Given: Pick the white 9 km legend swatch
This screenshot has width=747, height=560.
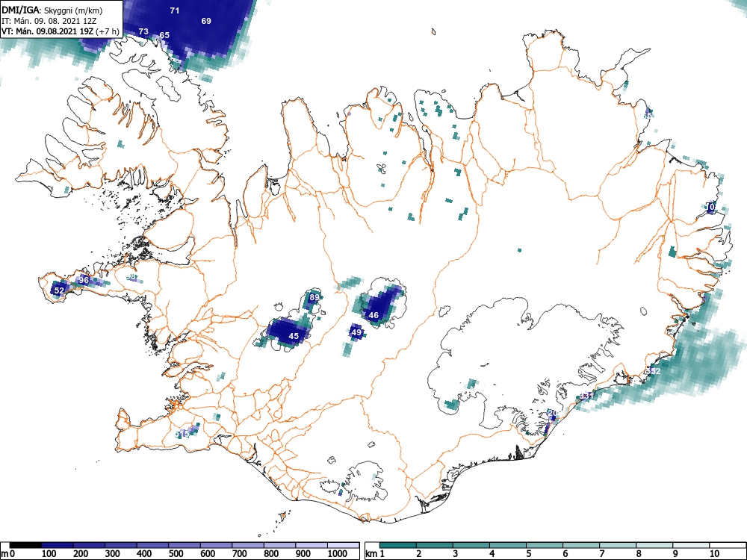Looking at the screenshot, I should [691, 545].
